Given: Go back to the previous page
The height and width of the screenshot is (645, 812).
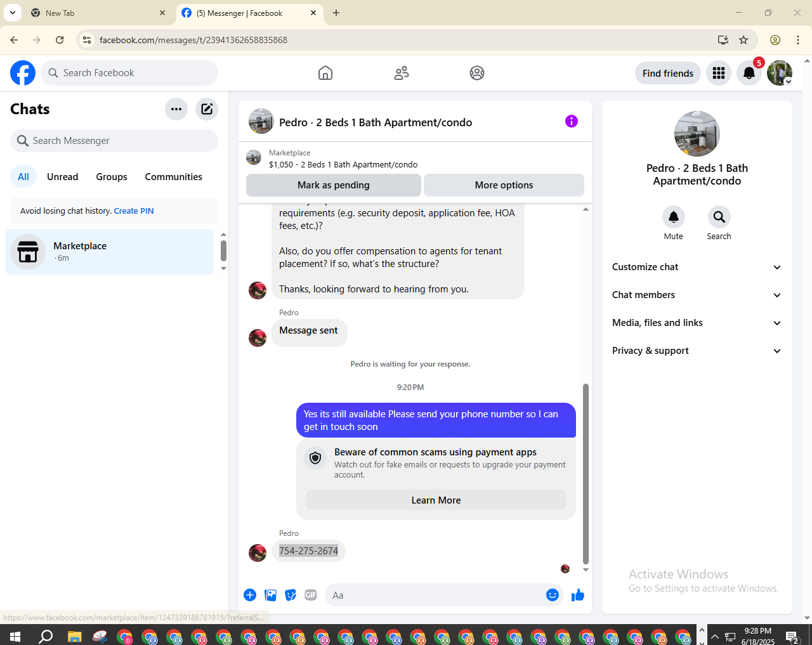Looking at the screenshot, I should 14,40.
